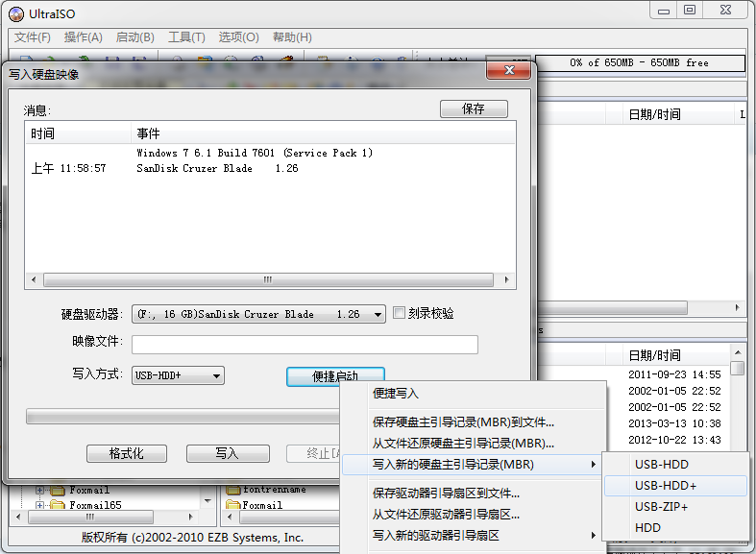
Task: Expand the Foxmail65 tree node
Action: coord(39,505)
